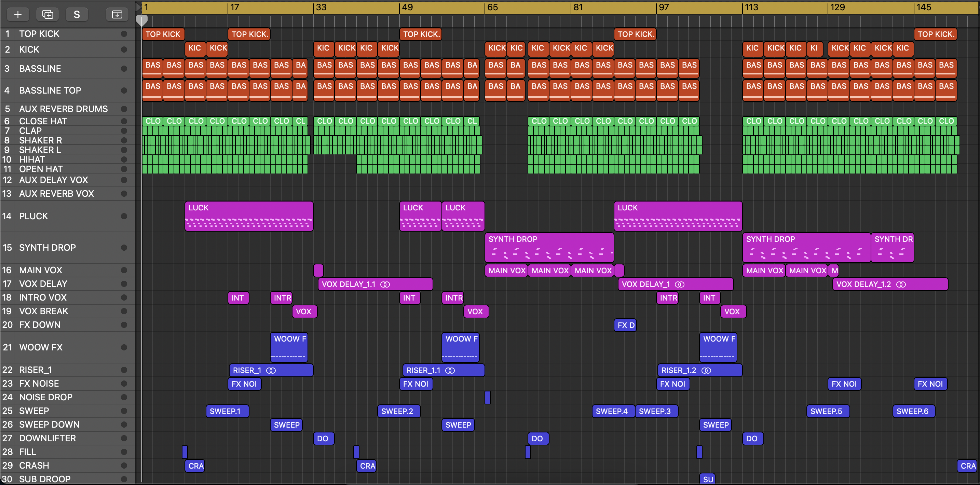Image resolution: width=980 pixels, height=485 pixels.
Task: Expand the triangle left of the ruler
Action: point(138,7)
